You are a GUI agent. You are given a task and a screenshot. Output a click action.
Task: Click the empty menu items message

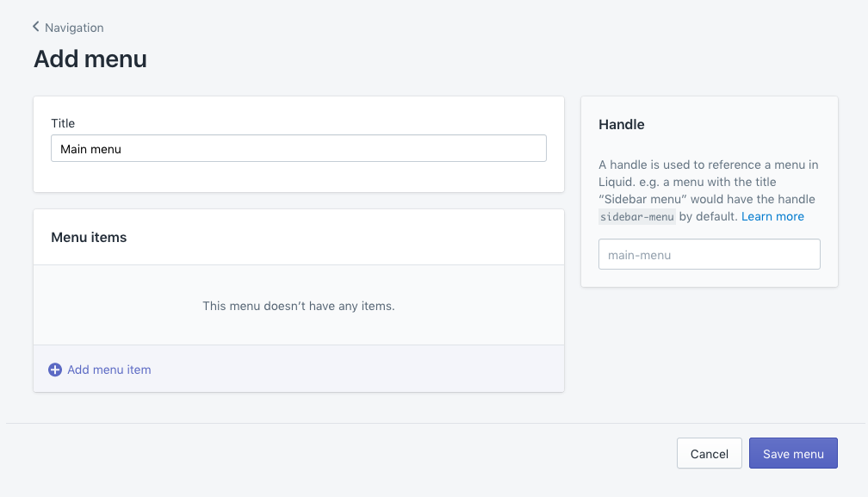[x=298, y=306]
